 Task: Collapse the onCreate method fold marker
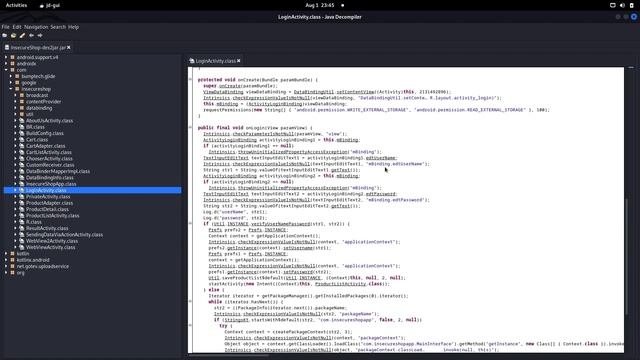pos(190,80)
